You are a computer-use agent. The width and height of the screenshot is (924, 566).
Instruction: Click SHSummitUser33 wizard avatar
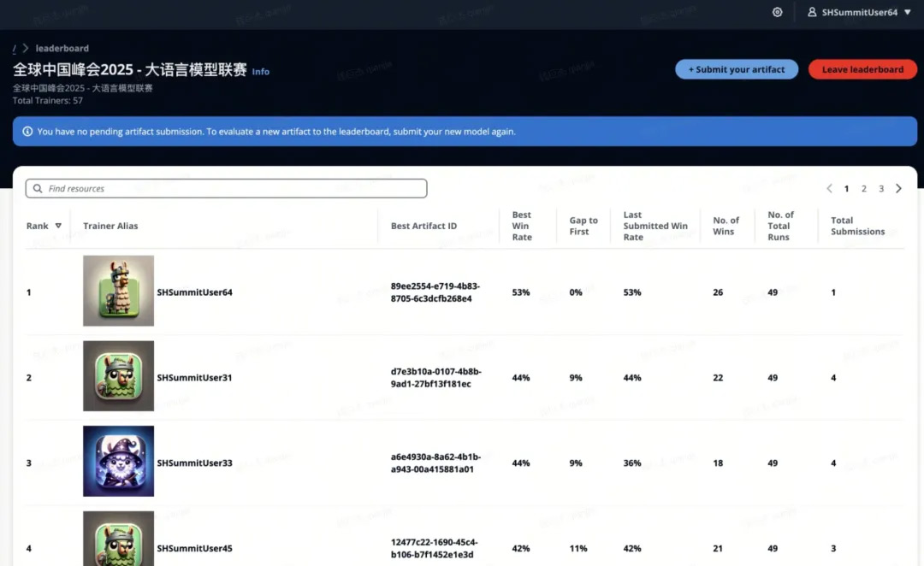[118, 462]
